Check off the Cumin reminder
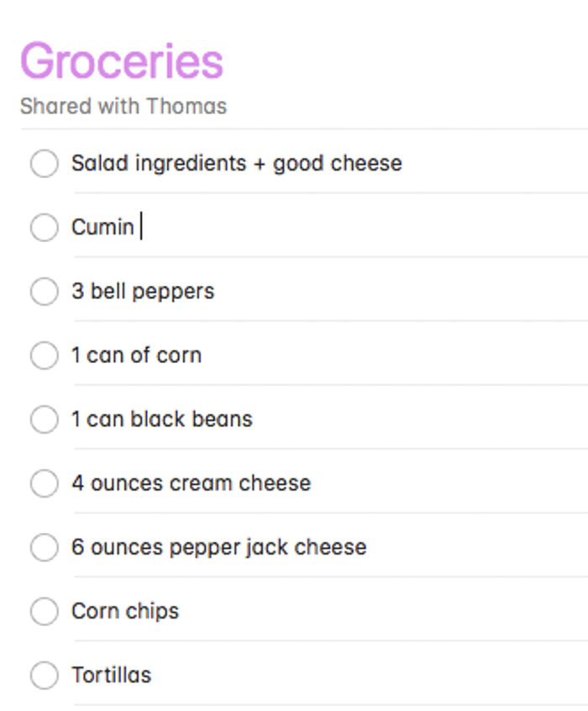The width and height of the screenshot is (588, 711). (44, 227)
